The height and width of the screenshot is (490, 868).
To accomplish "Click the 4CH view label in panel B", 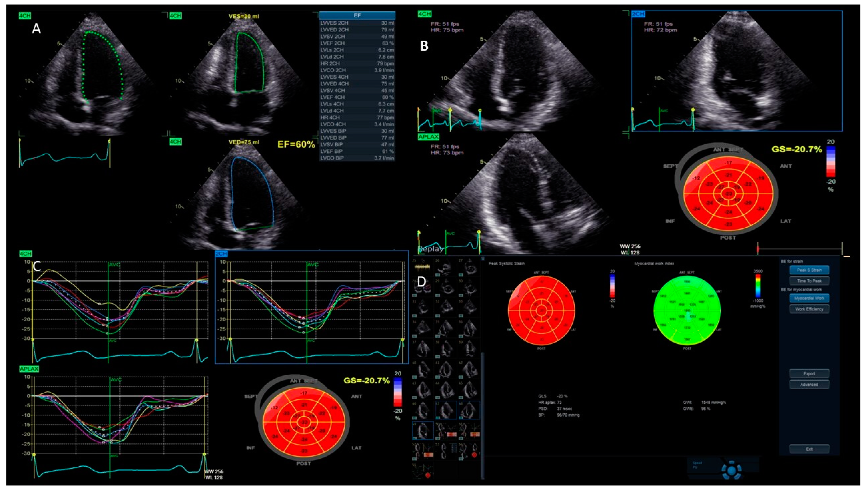I will tap(425, 14).
